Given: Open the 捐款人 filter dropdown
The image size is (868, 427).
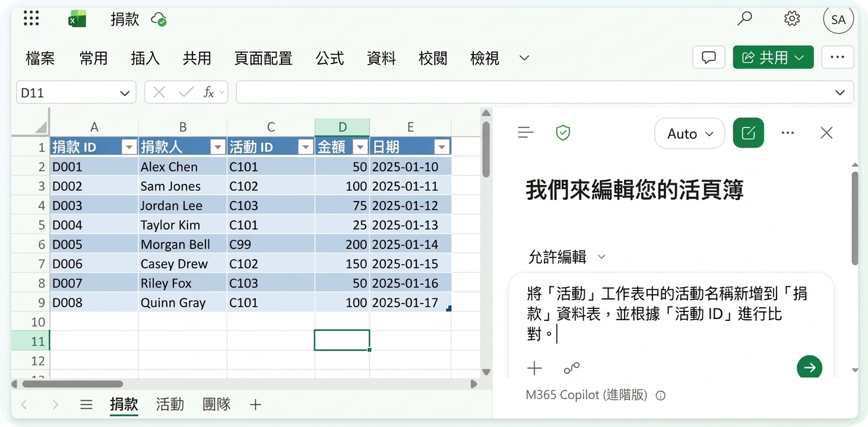Looking at the screenshot, I should coord(218,147).
